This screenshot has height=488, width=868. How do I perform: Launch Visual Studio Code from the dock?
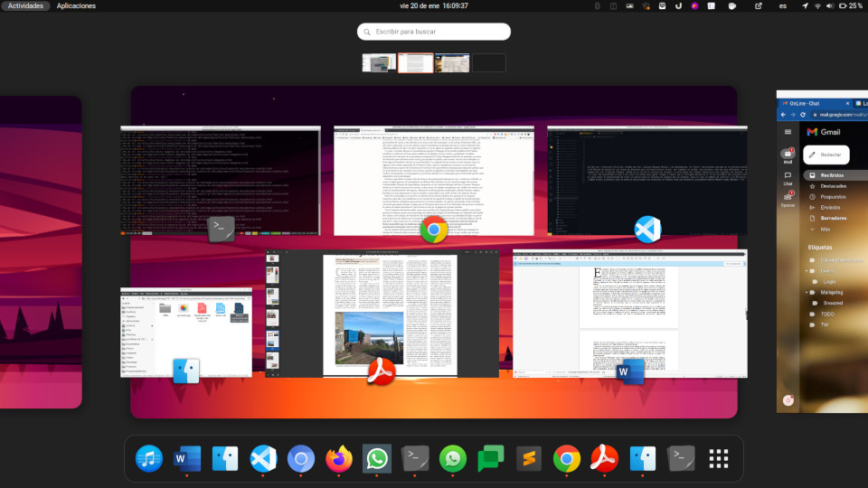pos(263,459)
